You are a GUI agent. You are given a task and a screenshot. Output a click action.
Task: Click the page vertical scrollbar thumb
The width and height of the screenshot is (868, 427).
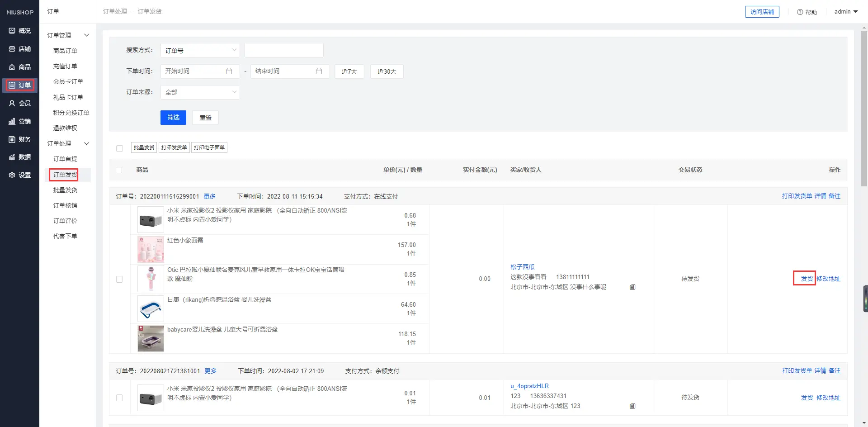pyautogui.click(x=864, y=109)
